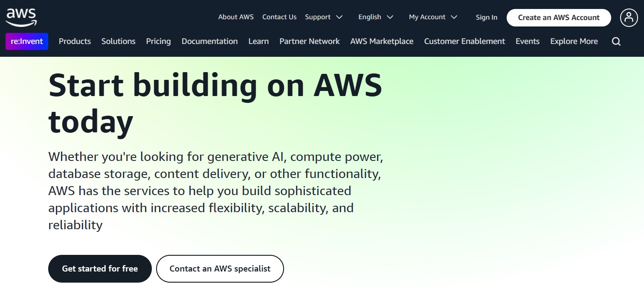Open the Solutions menu

point(118,41)
